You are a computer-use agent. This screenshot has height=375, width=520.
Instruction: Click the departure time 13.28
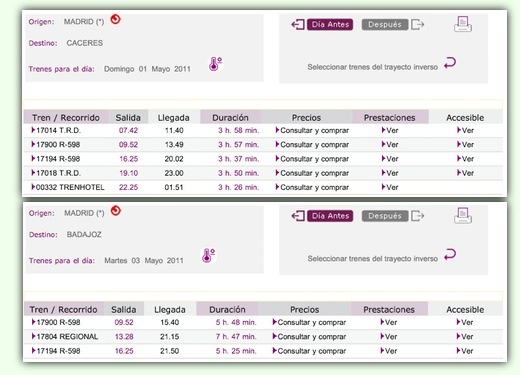click(x=124, y=337)
